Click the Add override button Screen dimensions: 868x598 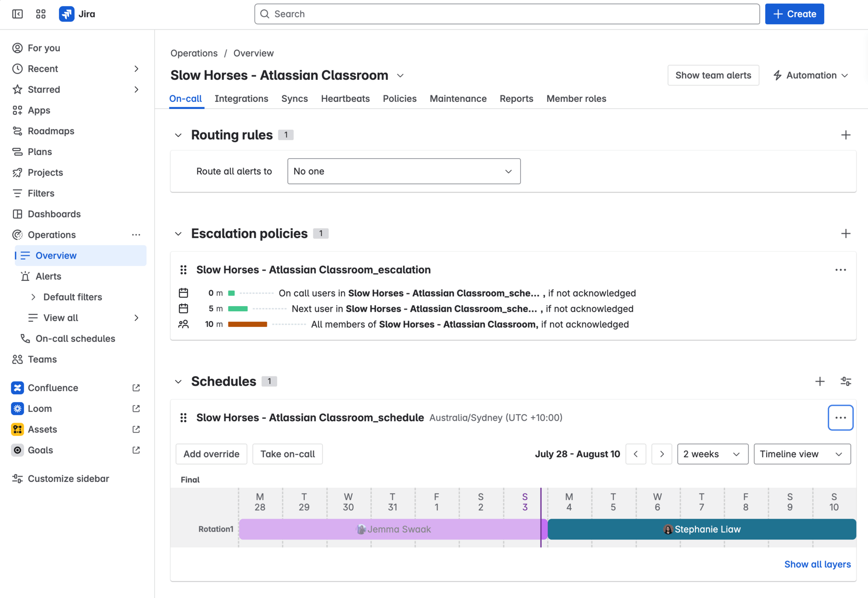211,454
